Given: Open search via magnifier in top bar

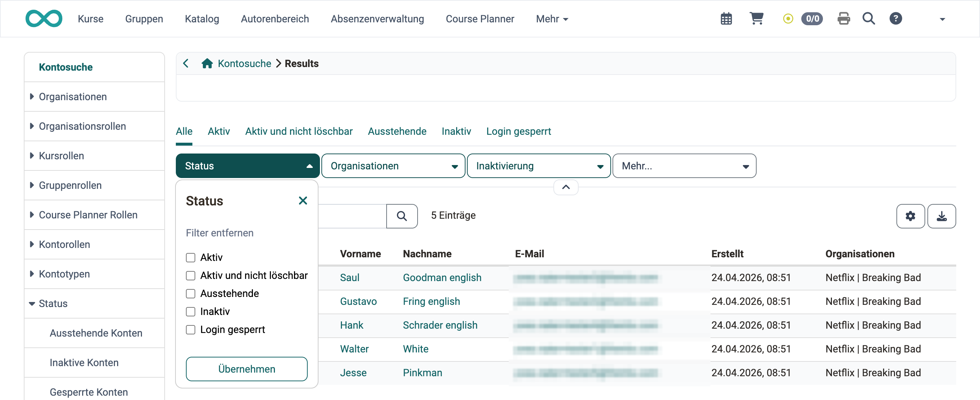Looking at the screenshot, I should click(x=869, y=19).
